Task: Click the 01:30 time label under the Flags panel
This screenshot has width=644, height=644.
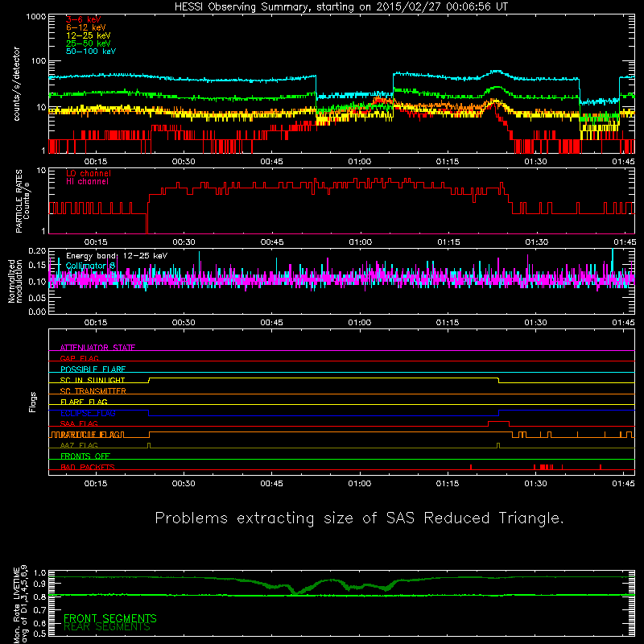Action: coord(535,484)
